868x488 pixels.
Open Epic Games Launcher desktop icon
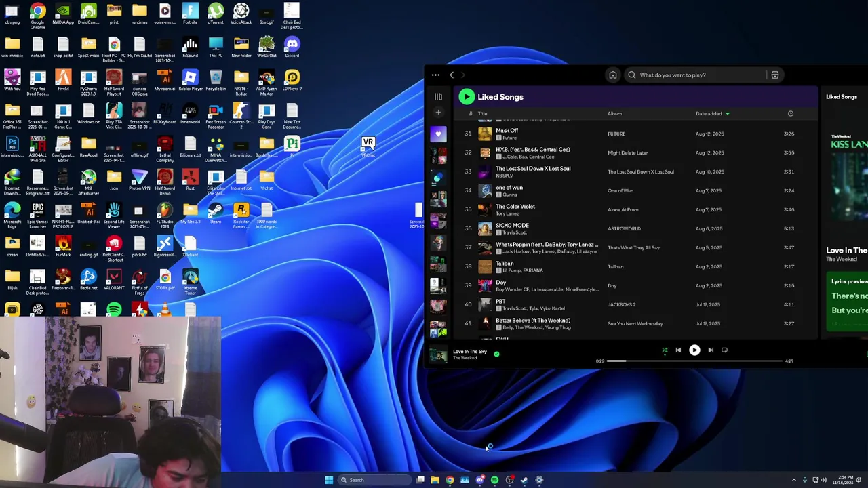[x=37, y=216]
